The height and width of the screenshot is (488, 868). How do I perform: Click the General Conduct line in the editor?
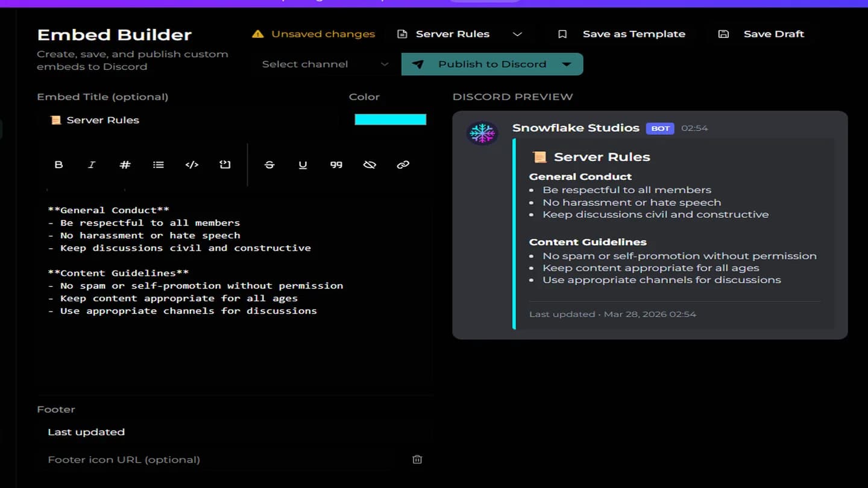point(108,210)
